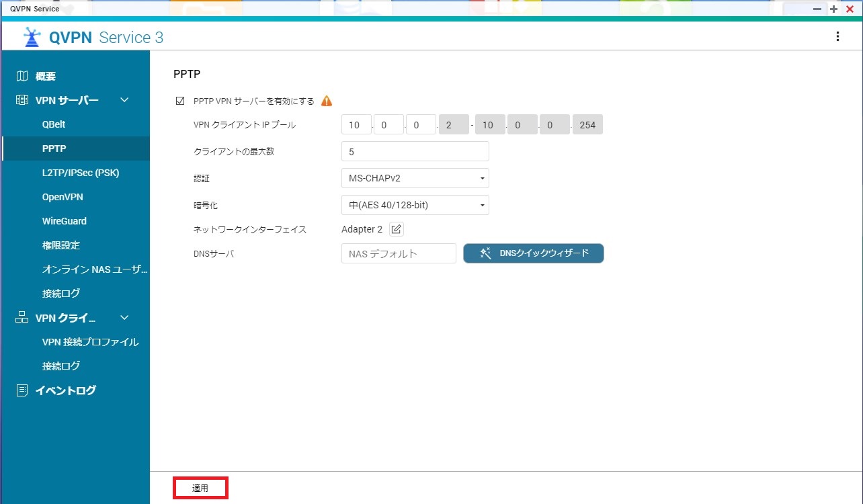
Task: Click the VPN サーバー server icon
Action: [22, 100]
